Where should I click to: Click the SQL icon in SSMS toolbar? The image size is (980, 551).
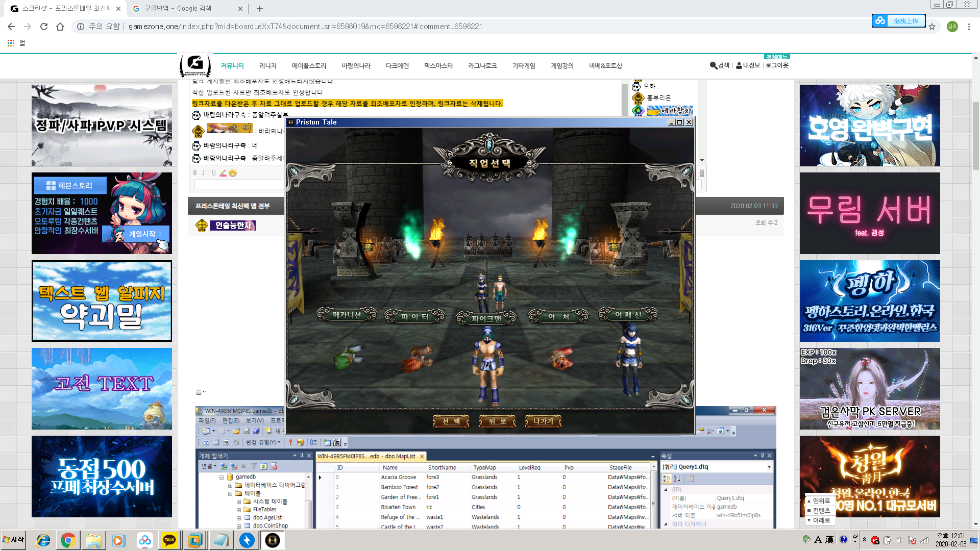[x=226, y=442]
